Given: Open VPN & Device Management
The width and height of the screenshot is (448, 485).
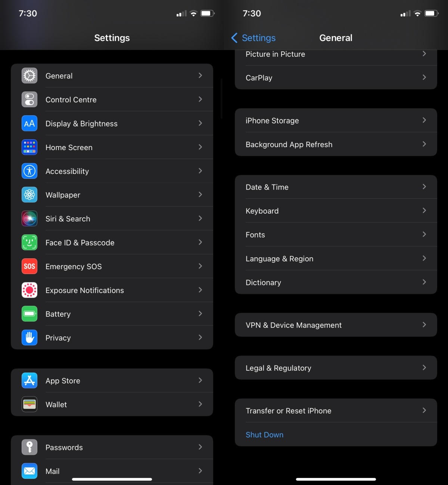Looking at the screenshot, I should click(336, 325).
